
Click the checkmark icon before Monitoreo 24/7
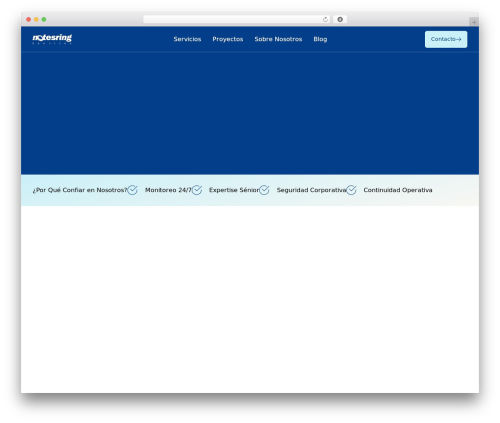click(132, 190)
